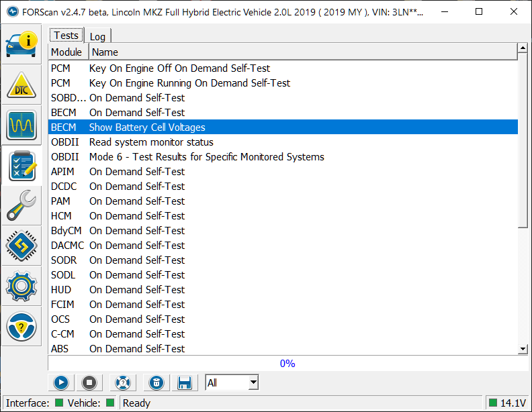
Task: Open the gear settings section
Action: coord(21,286)
